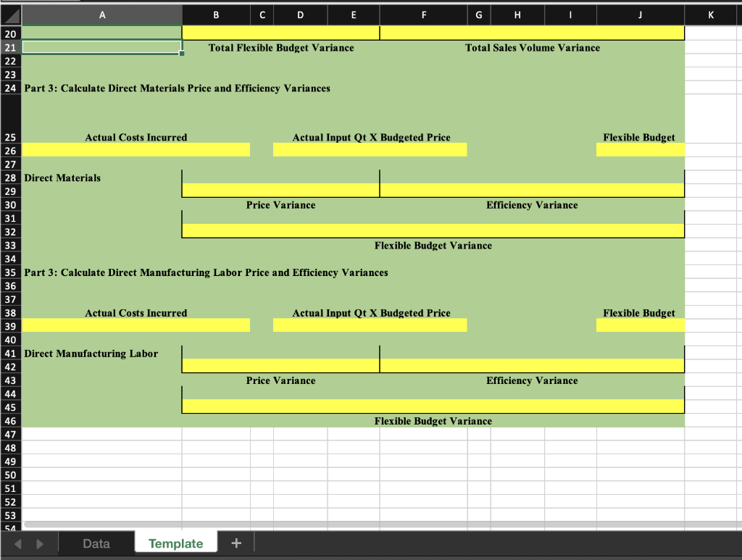Click 'Actual Costs Incurred' in row 25
The height and width of the screenshot is (560, 742).
[x=136, y=137]
